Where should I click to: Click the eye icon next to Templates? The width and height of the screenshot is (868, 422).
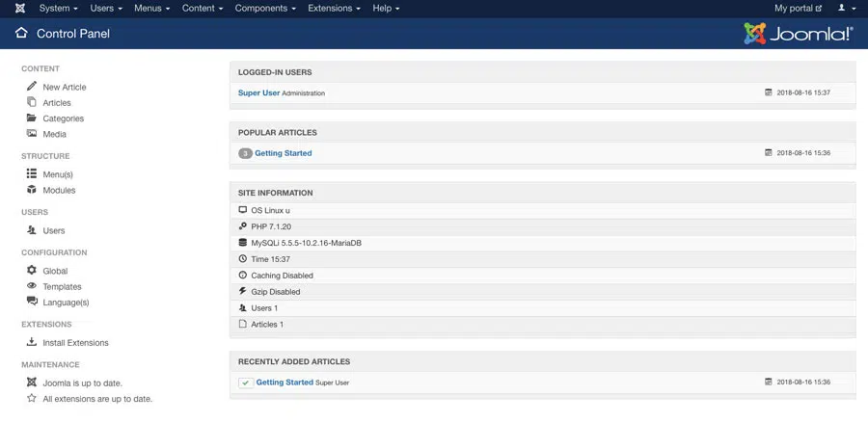coord(32,286)
